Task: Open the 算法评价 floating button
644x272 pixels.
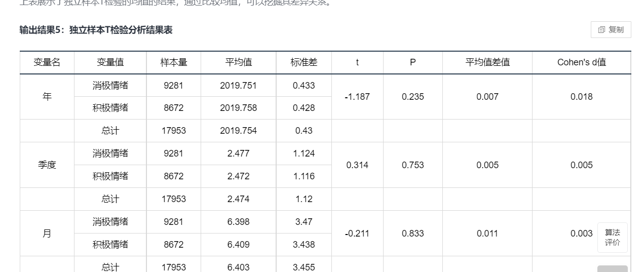Action: [612, 237]
